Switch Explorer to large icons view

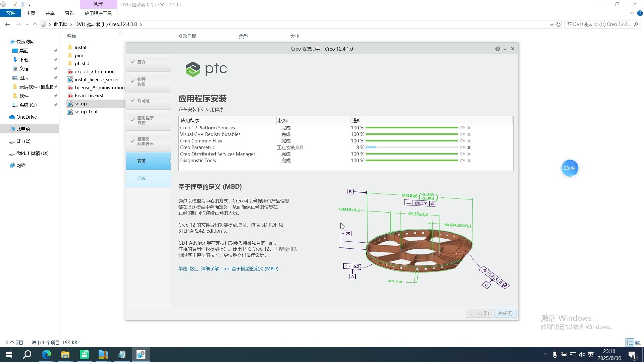pos(638,343)
